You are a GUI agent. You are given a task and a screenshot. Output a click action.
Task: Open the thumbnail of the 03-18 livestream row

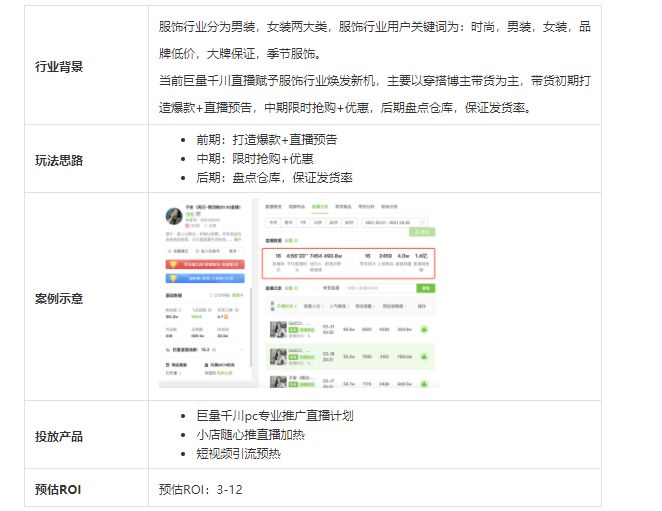tap(278, 356)
